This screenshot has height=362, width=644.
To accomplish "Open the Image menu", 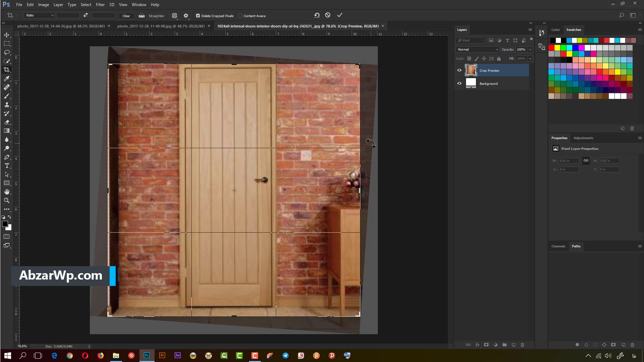I will (43, 5).
